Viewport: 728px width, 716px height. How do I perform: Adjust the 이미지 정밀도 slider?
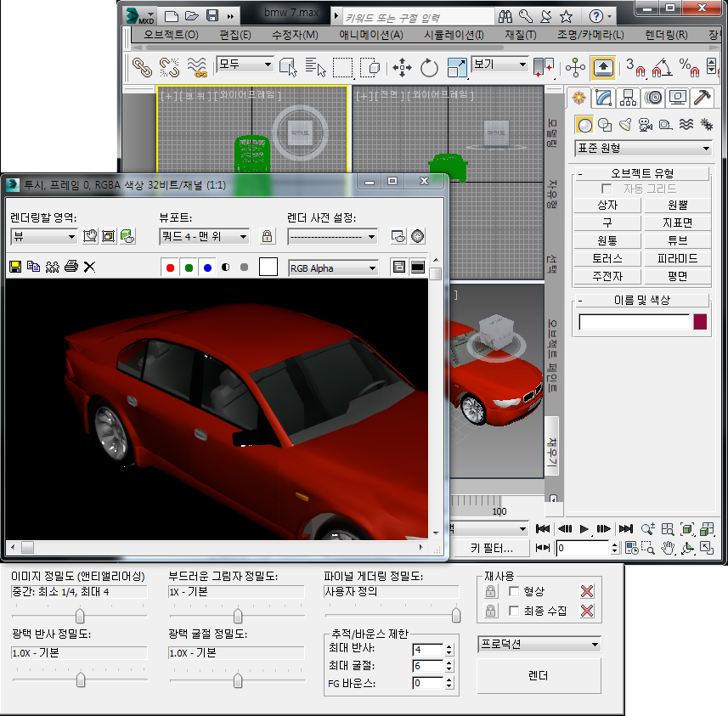coord(80,616)
